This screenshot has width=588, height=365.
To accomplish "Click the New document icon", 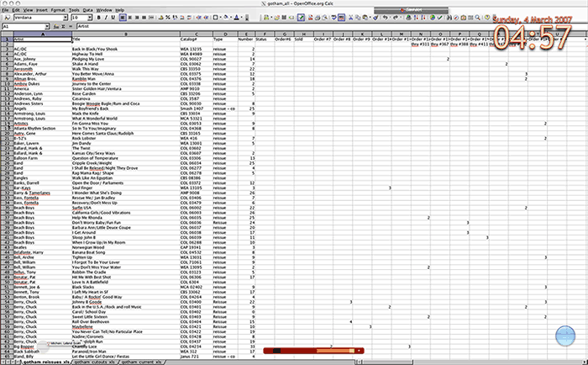I will point(266,18).
